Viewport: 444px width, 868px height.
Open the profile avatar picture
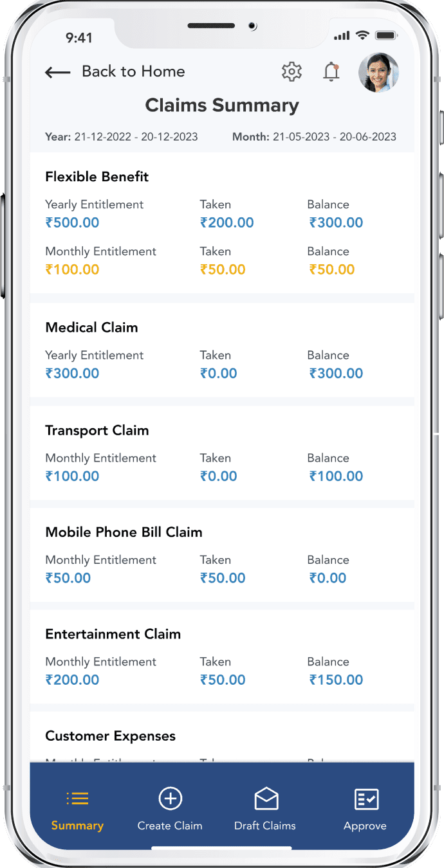coord(378,72)
